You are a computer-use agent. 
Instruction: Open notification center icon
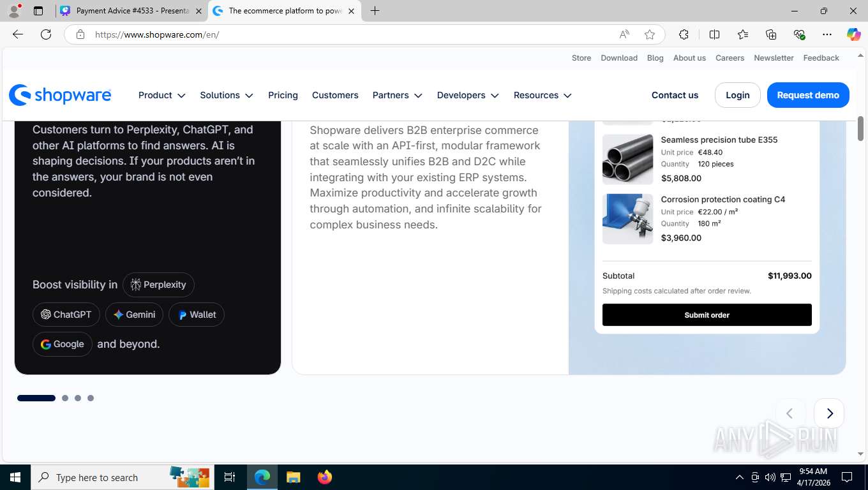point(847,477)
